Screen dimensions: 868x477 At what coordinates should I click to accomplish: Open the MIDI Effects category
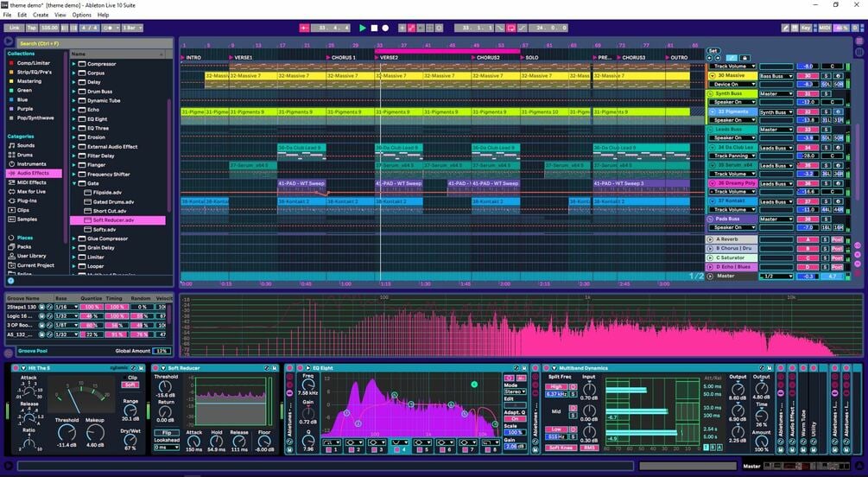pyautogui.click(x=32, y=182)
